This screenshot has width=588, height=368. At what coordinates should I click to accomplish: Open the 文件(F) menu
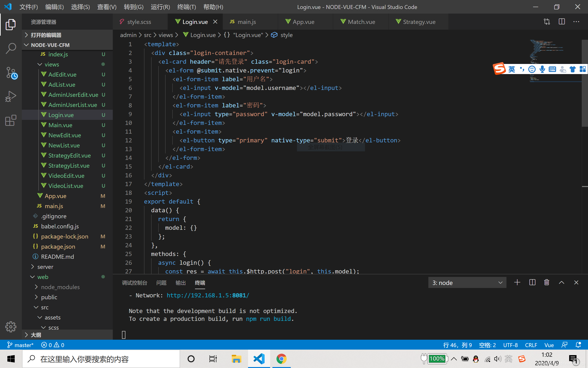(28, 7)
